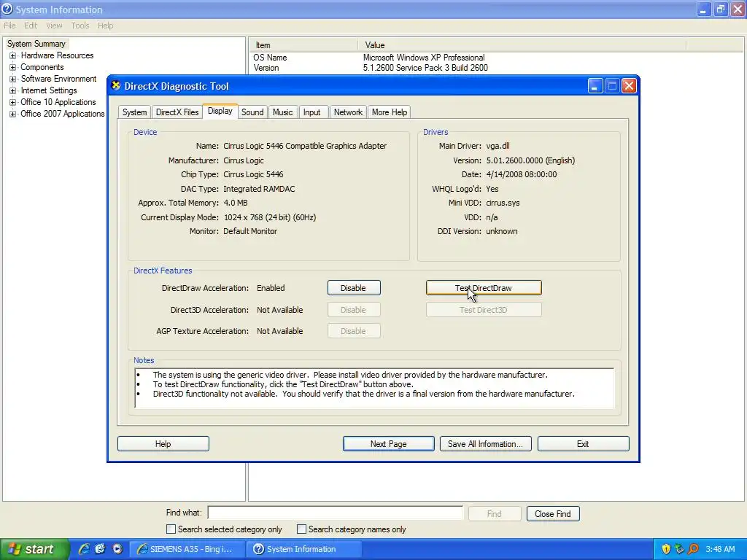Expand Office 10 Applications node
Viewport: 747px width, 560px height.
(x=13, y=102)
